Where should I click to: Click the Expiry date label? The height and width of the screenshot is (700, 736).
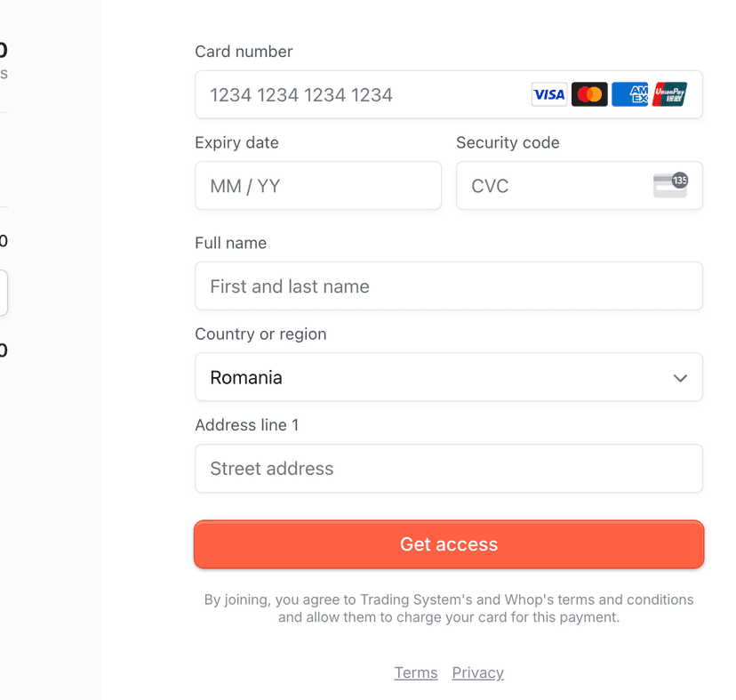(236, 142)
